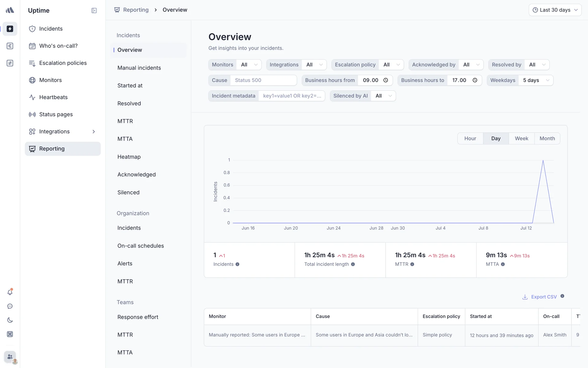Click the Uptime lightning icon in rail

click(10, 29)
